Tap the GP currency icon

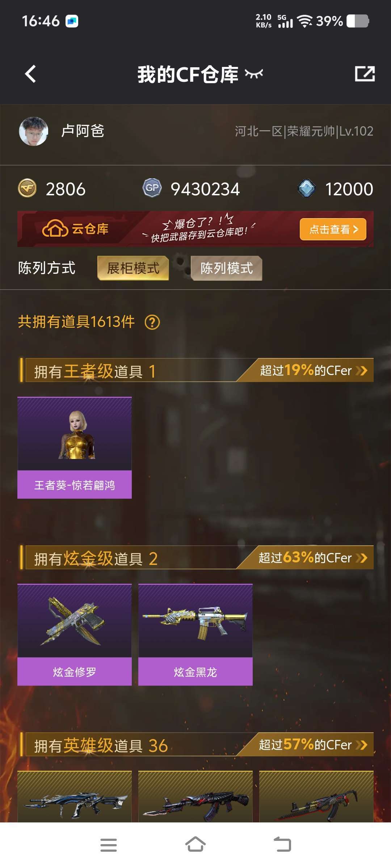(152, 188)
